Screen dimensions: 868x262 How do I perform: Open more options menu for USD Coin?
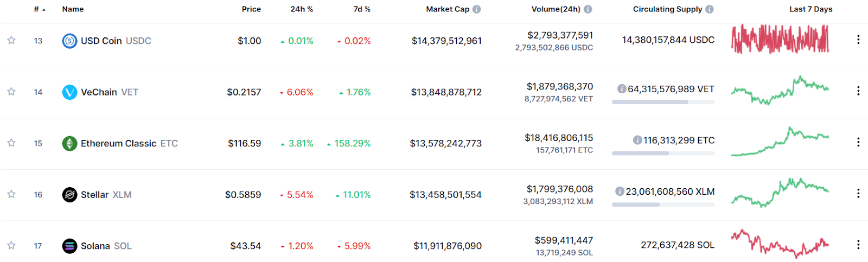tap(858, 40)
